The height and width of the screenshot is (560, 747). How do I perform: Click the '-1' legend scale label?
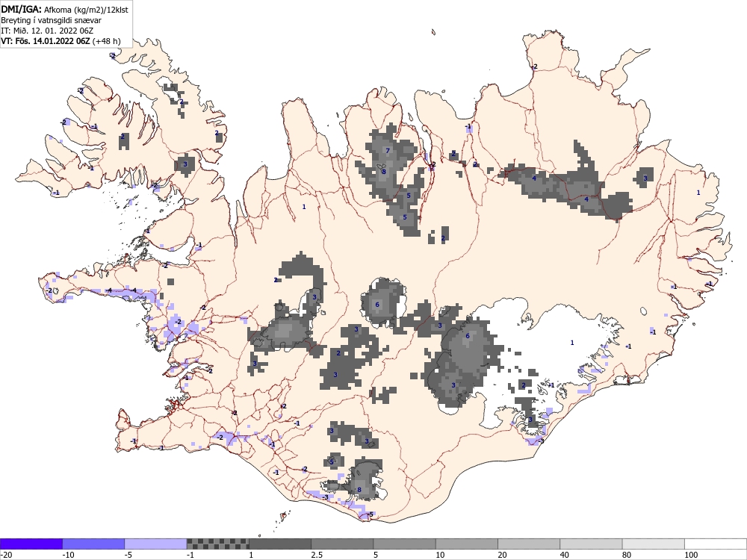coord(190,555)
